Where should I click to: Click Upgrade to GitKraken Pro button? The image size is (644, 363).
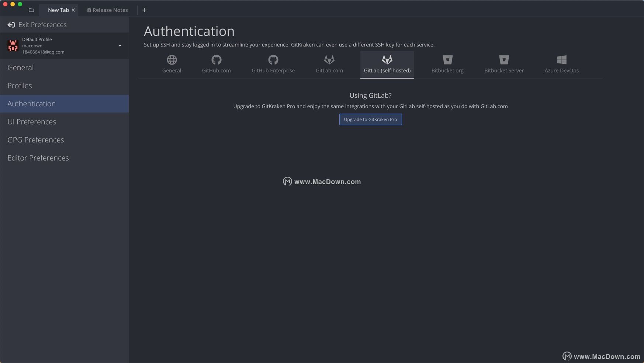click(x=371, y=120)
